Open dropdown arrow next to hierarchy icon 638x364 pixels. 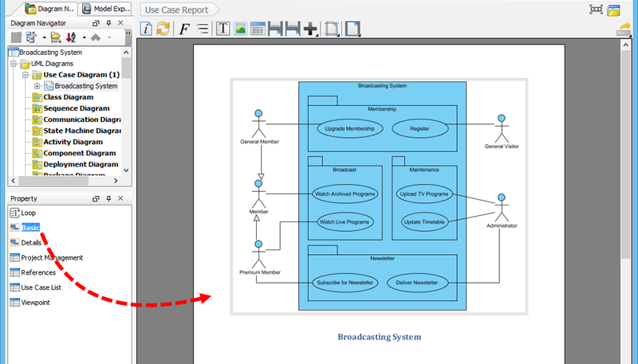pyautogui.click(x=44, y=37)
